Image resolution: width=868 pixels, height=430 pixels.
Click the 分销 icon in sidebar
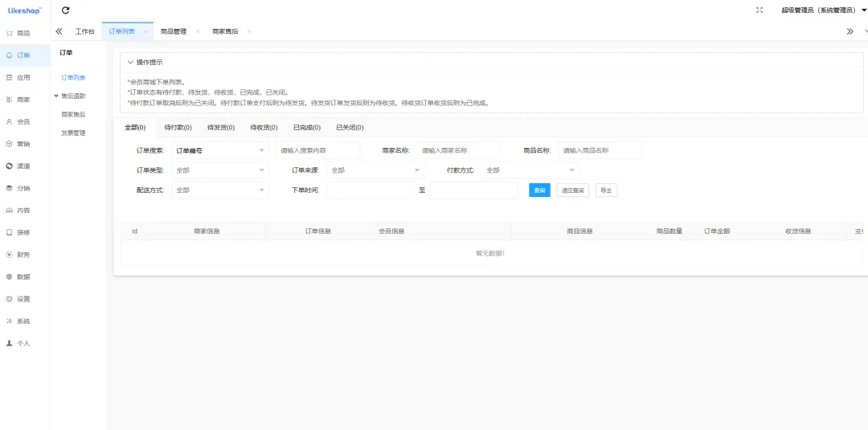[x=9, y=188]
